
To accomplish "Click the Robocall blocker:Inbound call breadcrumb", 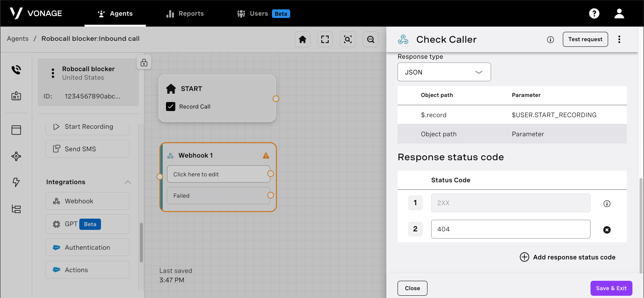I will pyautogui.click(x=91, y=39).
